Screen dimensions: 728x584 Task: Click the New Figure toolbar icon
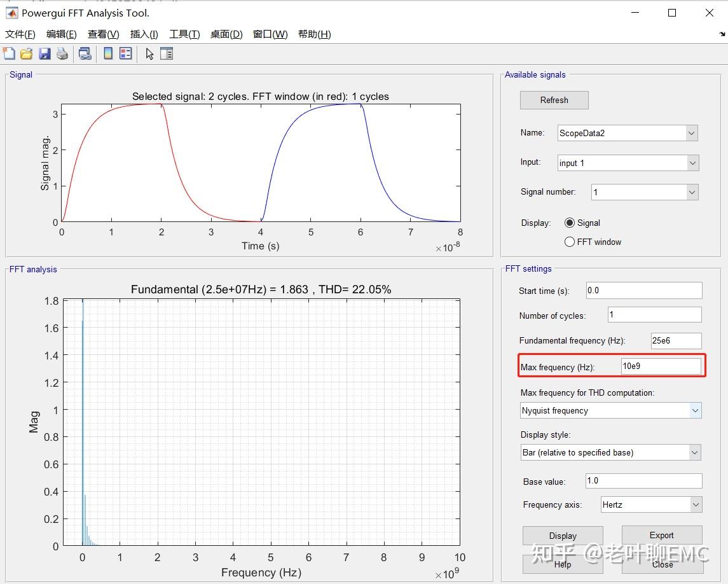click(9, 54)
